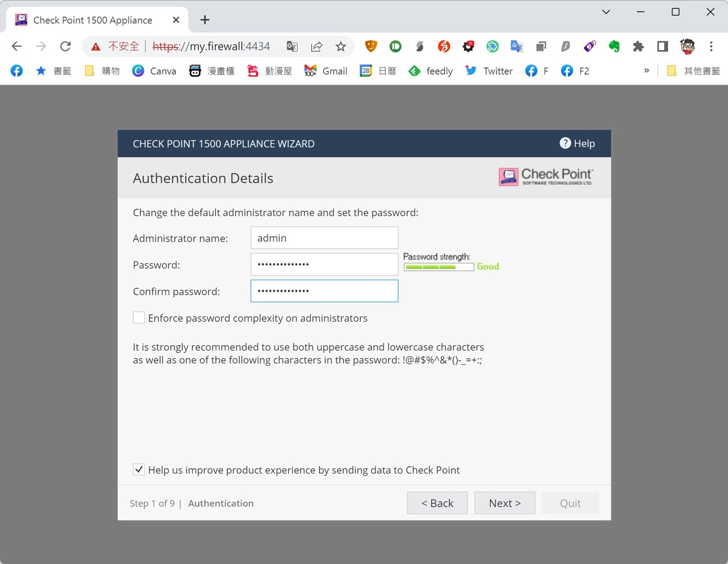The image size is (728, 564).
Task: Click the Help question mark icon
Action: (565, 143)
